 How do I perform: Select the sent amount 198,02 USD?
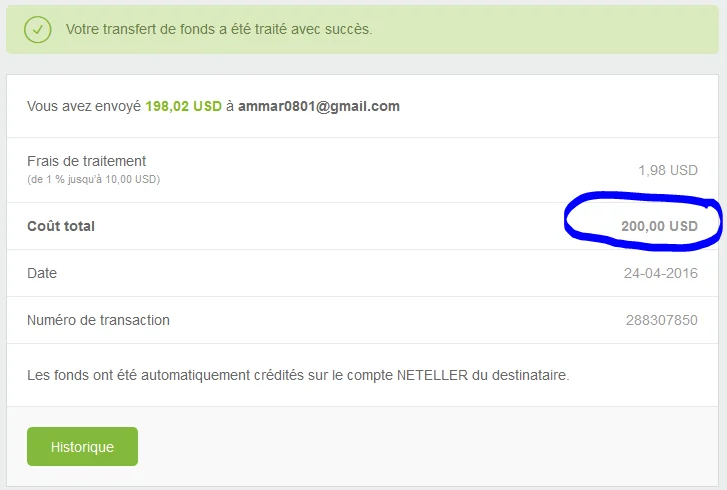point(184,106)
